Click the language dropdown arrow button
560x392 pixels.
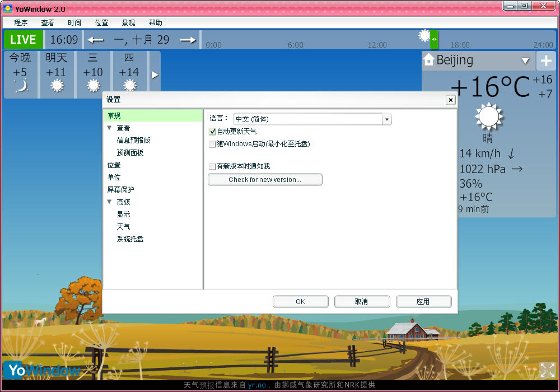(x=387, y=119)
